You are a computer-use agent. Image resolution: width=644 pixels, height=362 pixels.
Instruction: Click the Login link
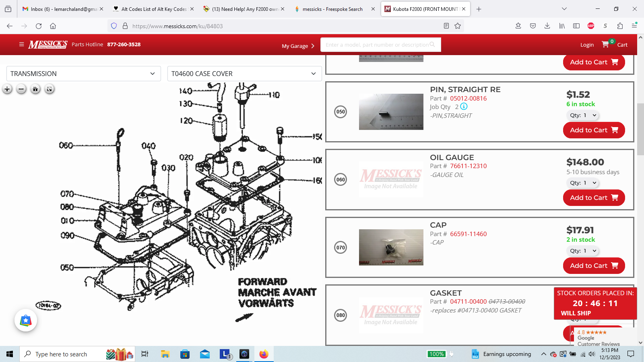coord(587,45)
